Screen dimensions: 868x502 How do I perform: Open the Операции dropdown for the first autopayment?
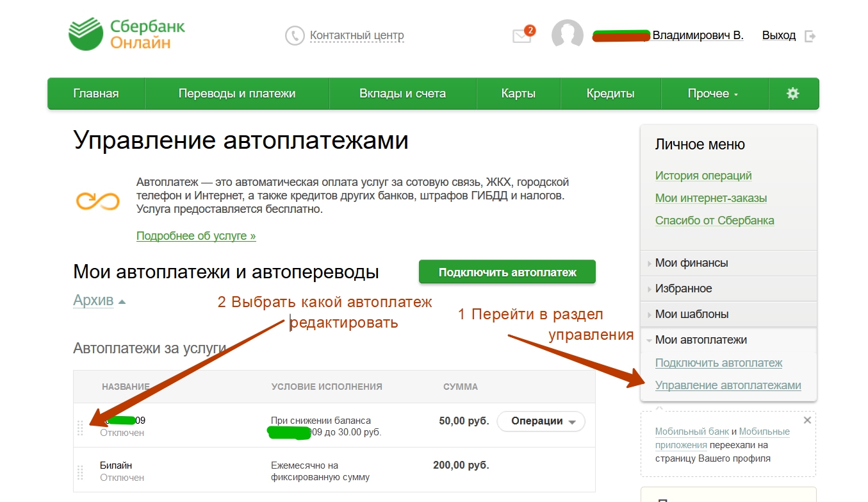click(540, 421)
